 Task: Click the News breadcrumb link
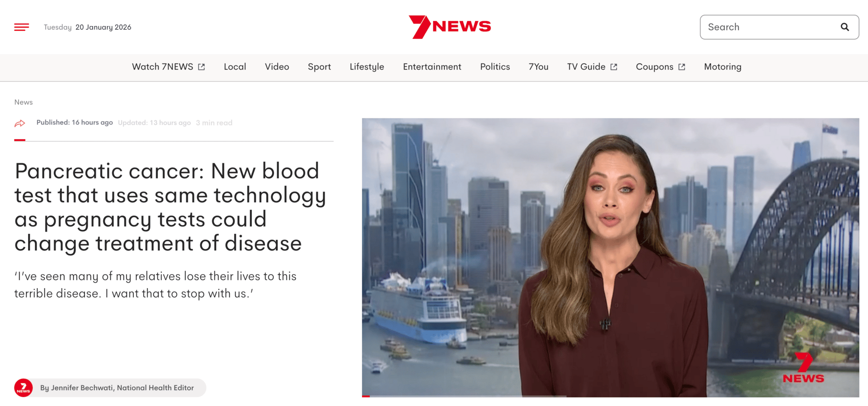click(x=24, y=102)
